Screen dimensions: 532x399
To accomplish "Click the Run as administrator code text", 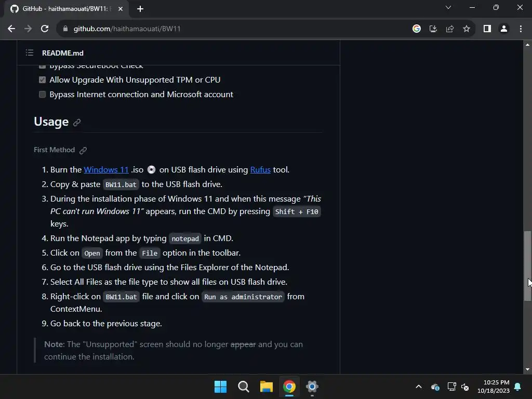I will pyautogui.click(x=243, y=297).
